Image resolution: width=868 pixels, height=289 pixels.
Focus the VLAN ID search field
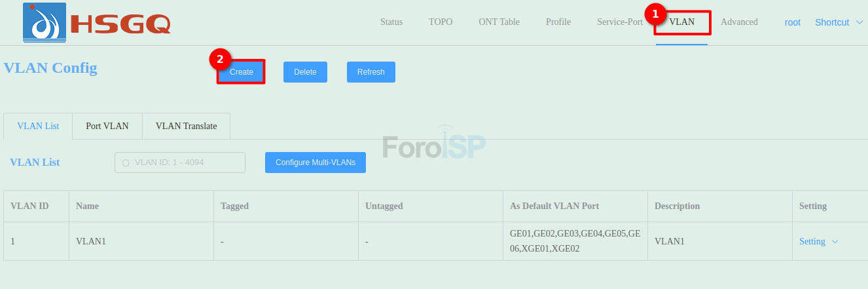(180, 163)
